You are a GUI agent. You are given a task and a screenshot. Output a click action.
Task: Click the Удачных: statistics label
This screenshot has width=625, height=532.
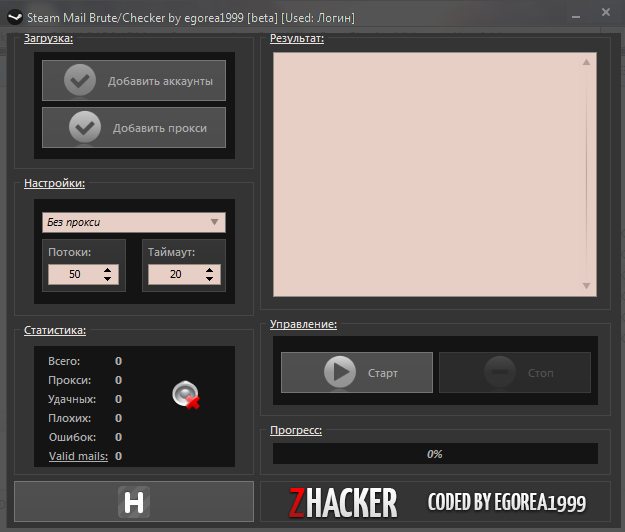pos(72,399)
